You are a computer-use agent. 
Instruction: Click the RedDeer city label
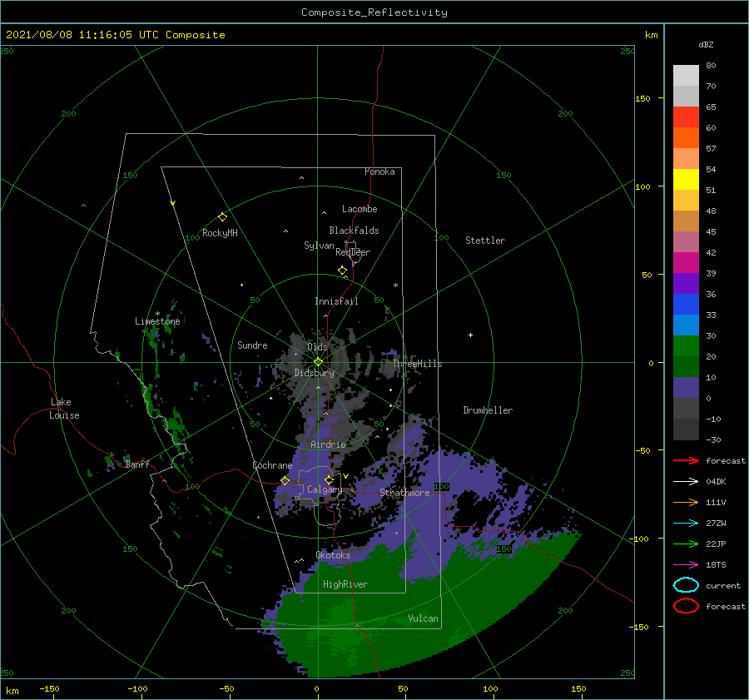353,252
